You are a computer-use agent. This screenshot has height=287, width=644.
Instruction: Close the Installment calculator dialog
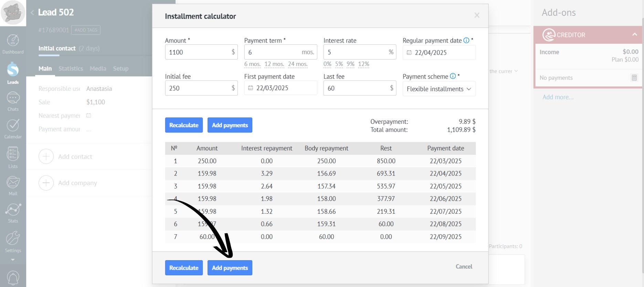[477, 15]
